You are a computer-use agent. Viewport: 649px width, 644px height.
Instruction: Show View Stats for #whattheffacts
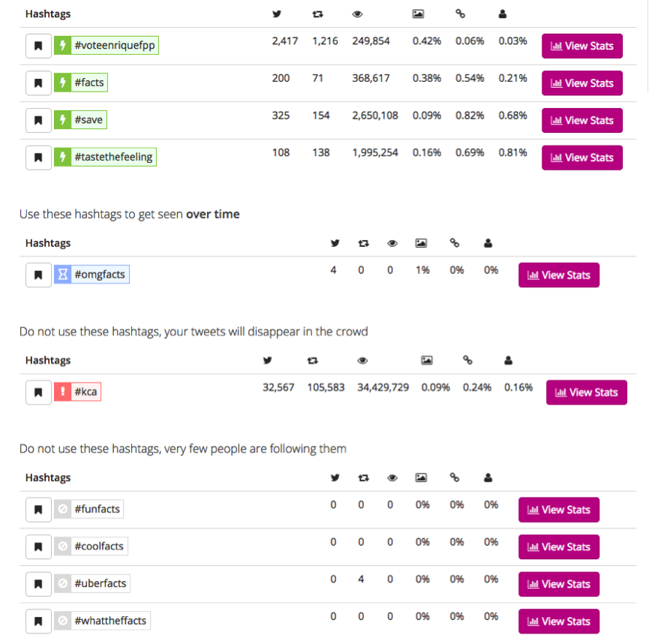pos(559,621)
